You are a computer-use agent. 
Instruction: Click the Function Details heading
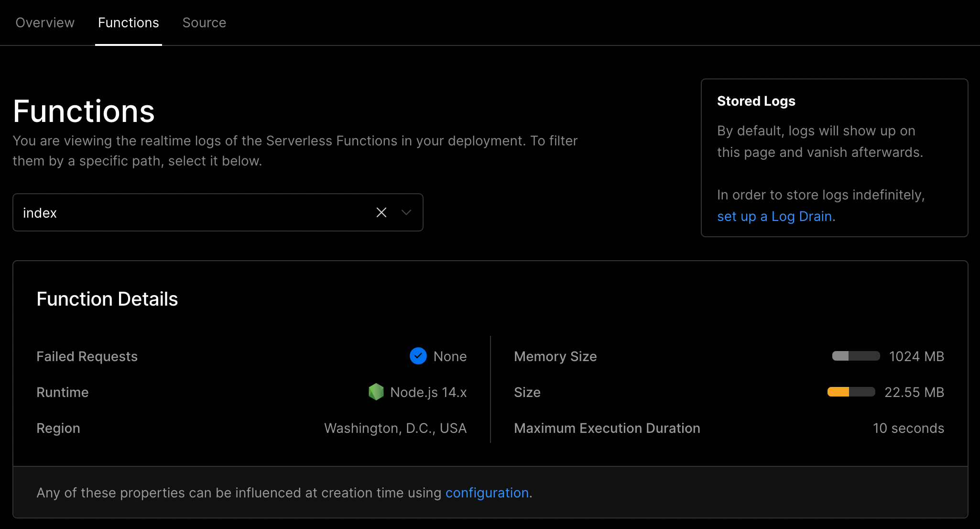coord(107,299)
